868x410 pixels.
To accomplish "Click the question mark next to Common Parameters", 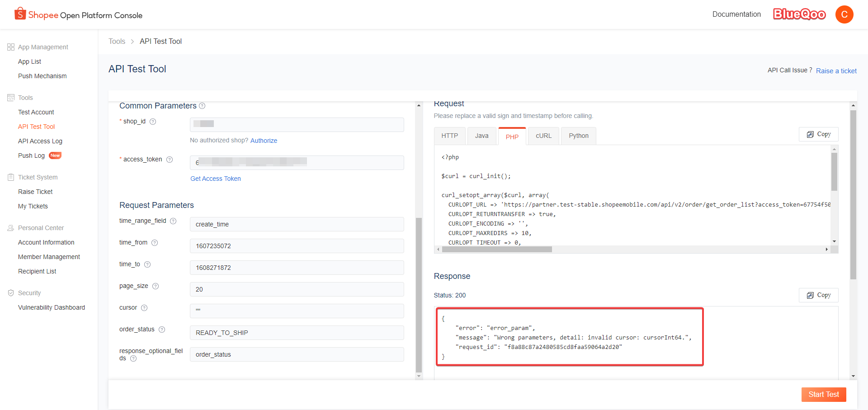I will coord(202,106).
